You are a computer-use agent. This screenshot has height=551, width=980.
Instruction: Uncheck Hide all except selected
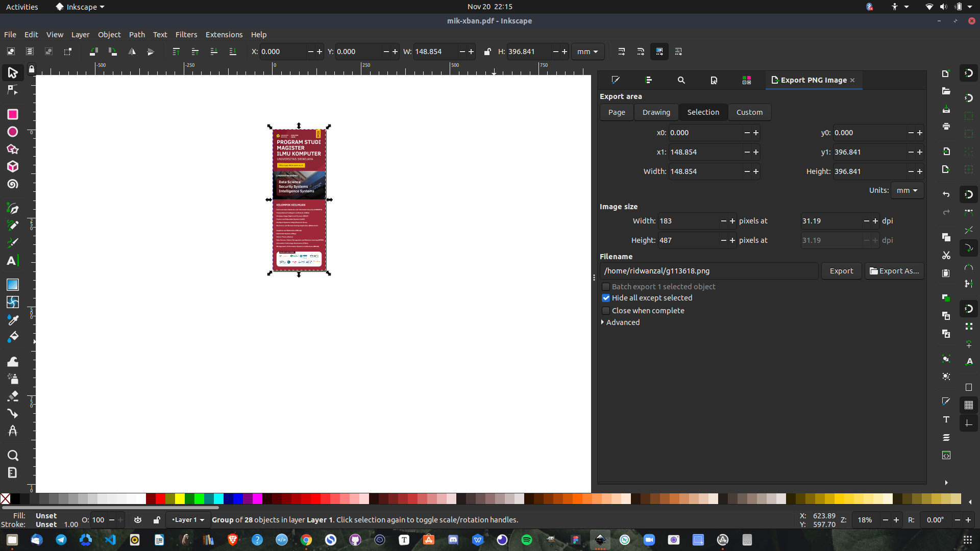[x=606, y=298]
